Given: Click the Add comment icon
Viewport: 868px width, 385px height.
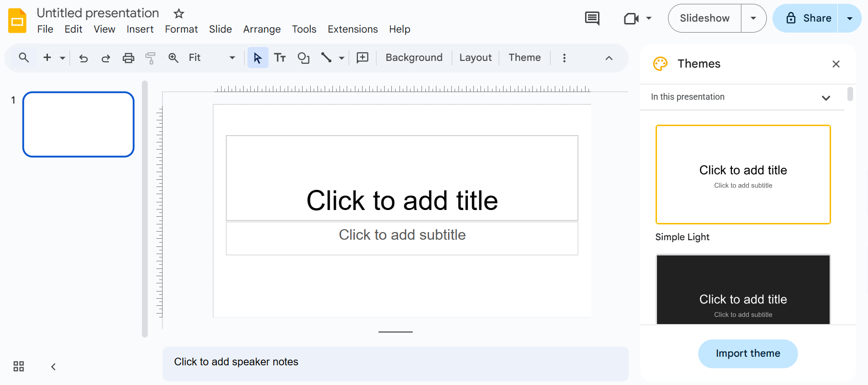Looking at the screenshot, I should click(x=363, y=58).
